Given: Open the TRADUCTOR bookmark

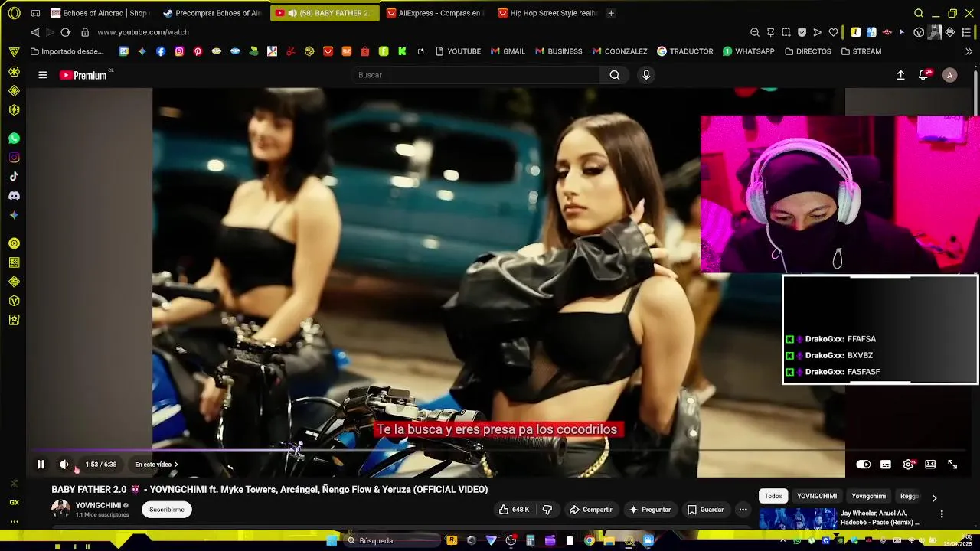Looking at the screenshot, I should tap(684, 51).
